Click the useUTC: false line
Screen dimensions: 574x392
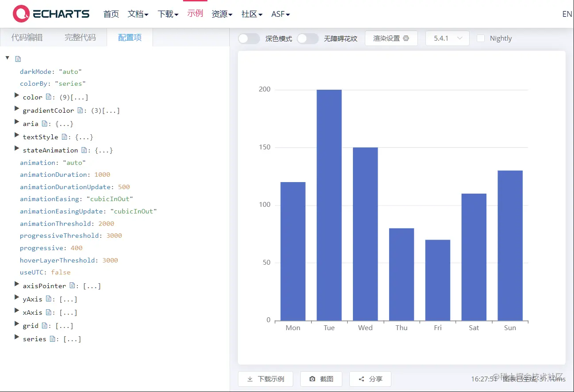coord(45,272)
